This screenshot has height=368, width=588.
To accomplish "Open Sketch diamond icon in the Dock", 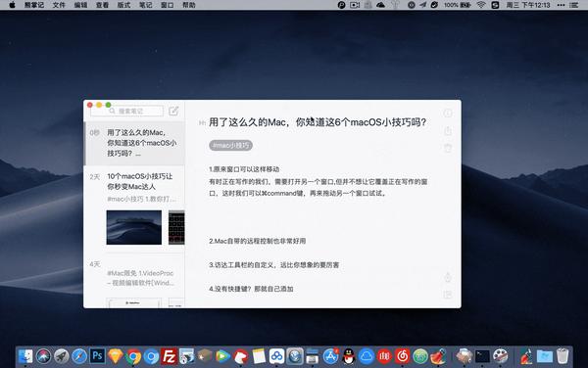I will [116, 356].
